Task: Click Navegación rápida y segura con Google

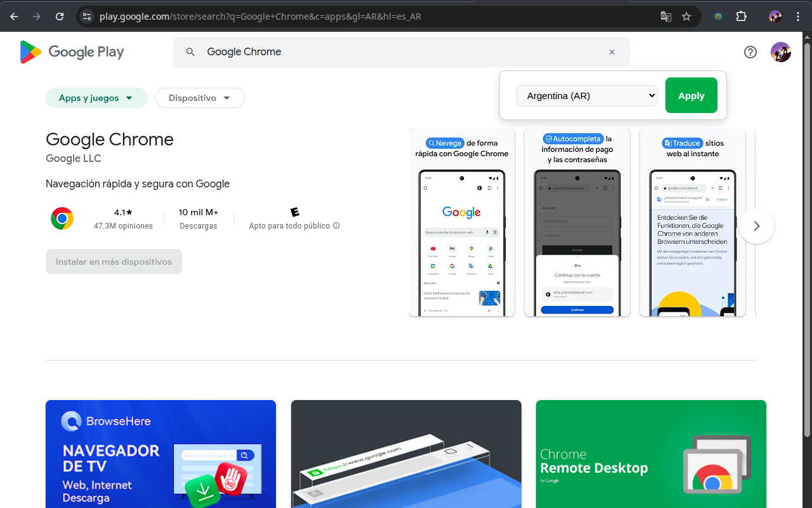Action: pyautogui.click(x=138, y=184)
